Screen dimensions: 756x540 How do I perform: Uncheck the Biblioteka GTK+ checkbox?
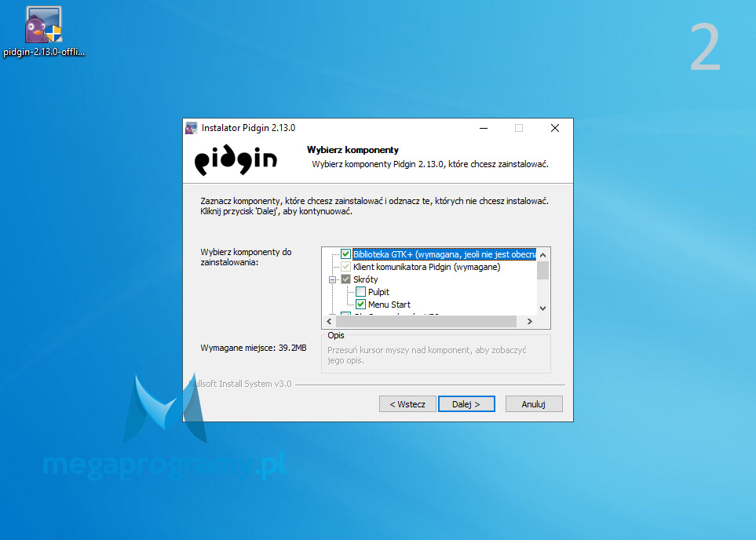click(x=345, y=254)
